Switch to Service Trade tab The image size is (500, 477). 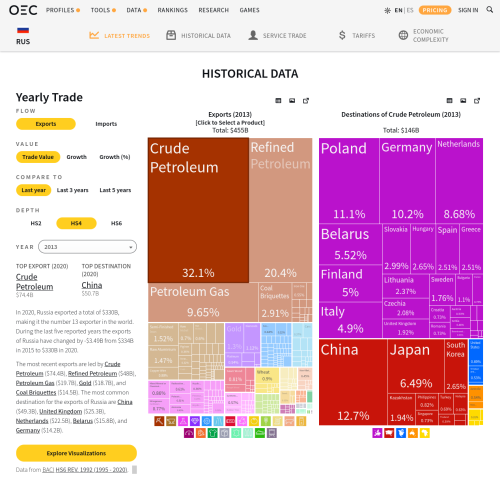coord(277,35)
